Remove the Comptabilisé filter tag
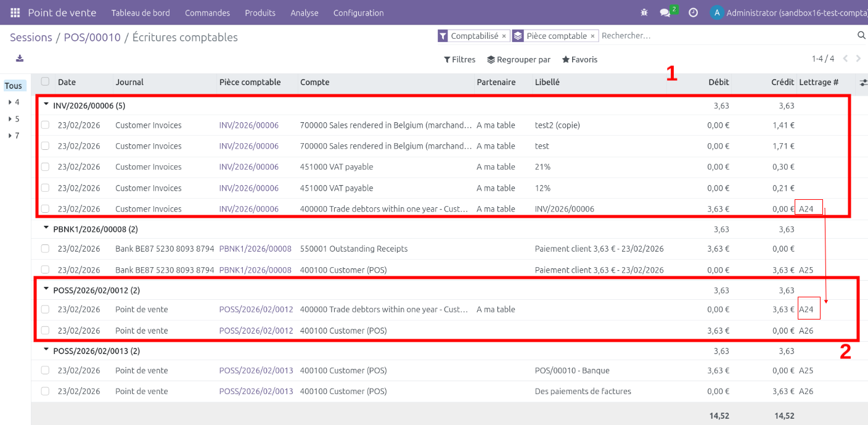Image resolution: width=868 pixels, height=425 pixels. 504,36
